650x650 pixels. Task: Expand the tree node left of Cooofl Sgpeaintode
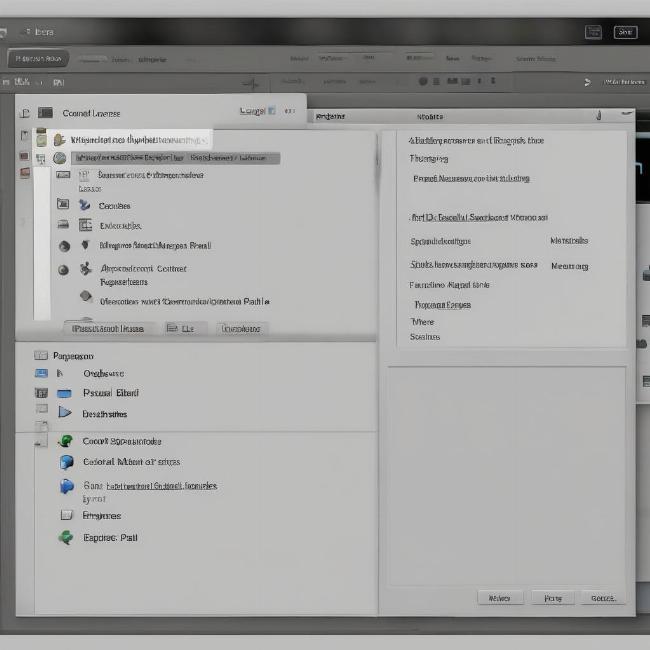point(41,443)
